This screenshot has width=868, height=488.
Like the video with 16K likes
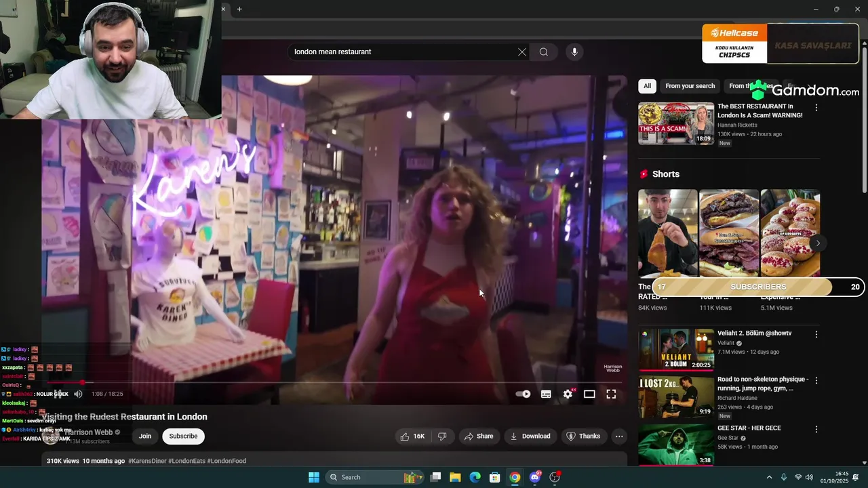[412, 436]
